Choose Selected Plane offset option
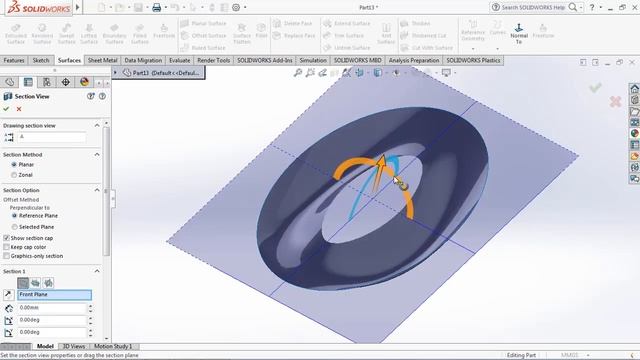The image size is (640, 360). point(15,227)
